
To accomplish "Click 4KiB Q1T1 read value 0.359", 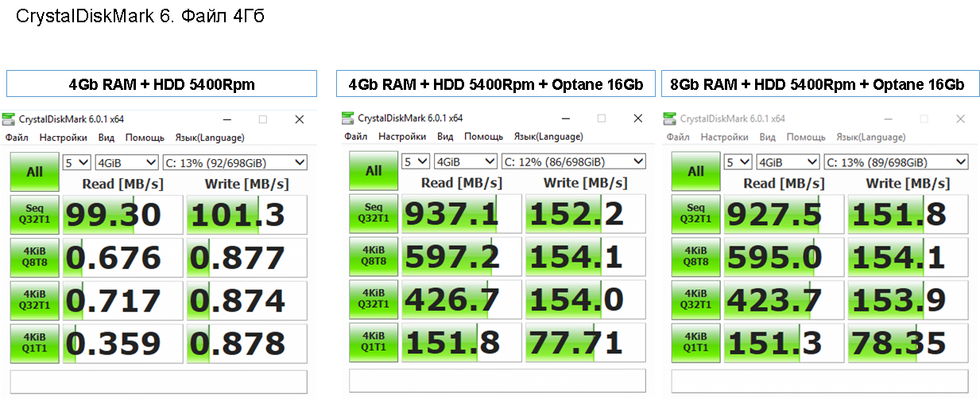I will coord(122,344).
